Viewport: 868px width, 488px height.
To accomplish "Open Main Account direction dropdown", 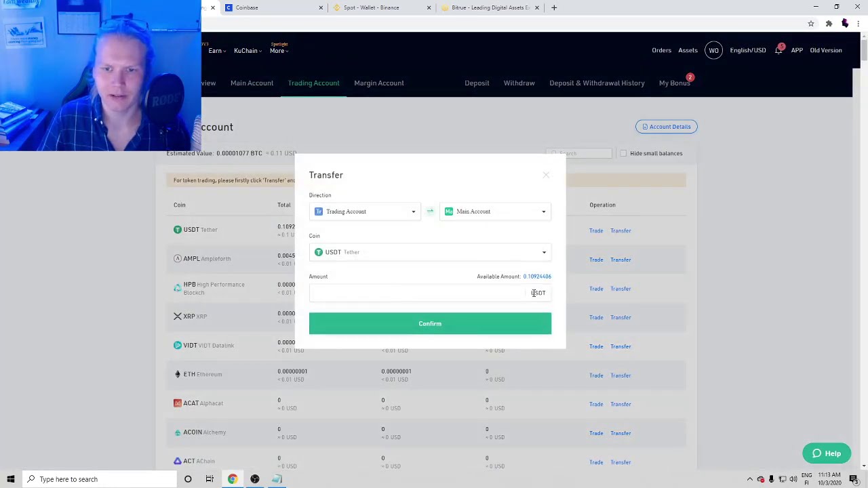I will point(495,211).
